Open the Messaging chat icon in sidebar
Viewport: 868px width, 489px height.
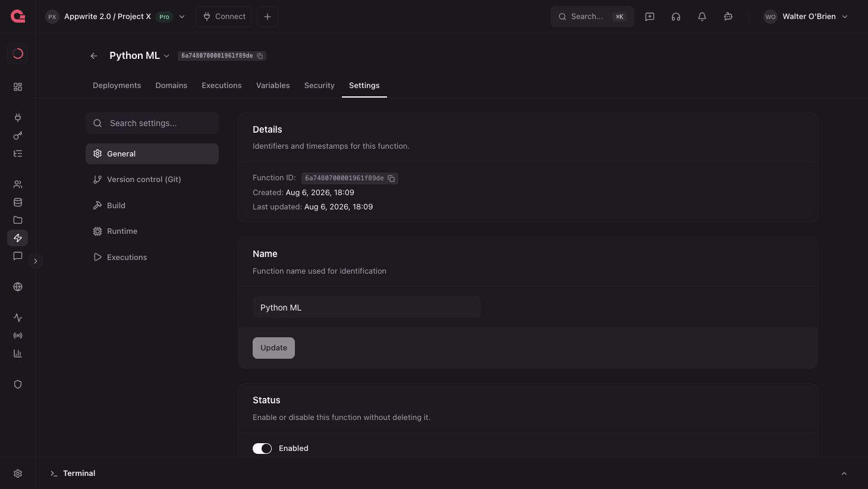[x=18, y=256]
